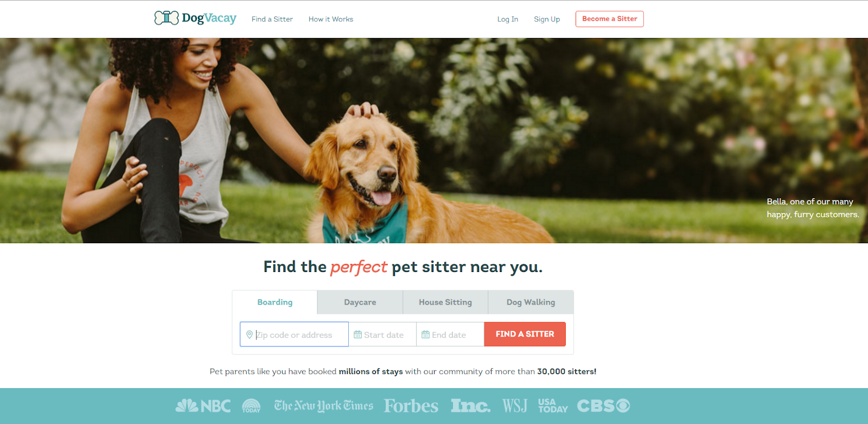
Task: Click the location pin icon in address field
Action: click(x=250, y=334)
